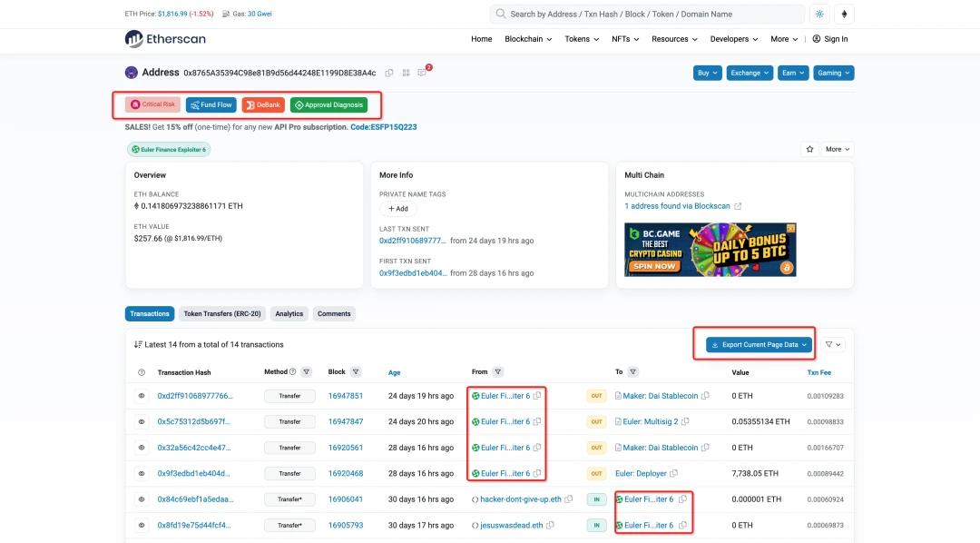Copy the address to clipboard

[x=389, y=73]
